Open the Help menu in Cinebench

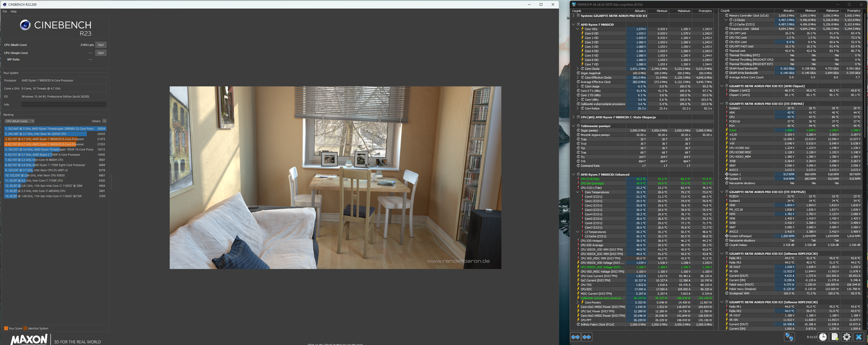(x=13, y=11)
